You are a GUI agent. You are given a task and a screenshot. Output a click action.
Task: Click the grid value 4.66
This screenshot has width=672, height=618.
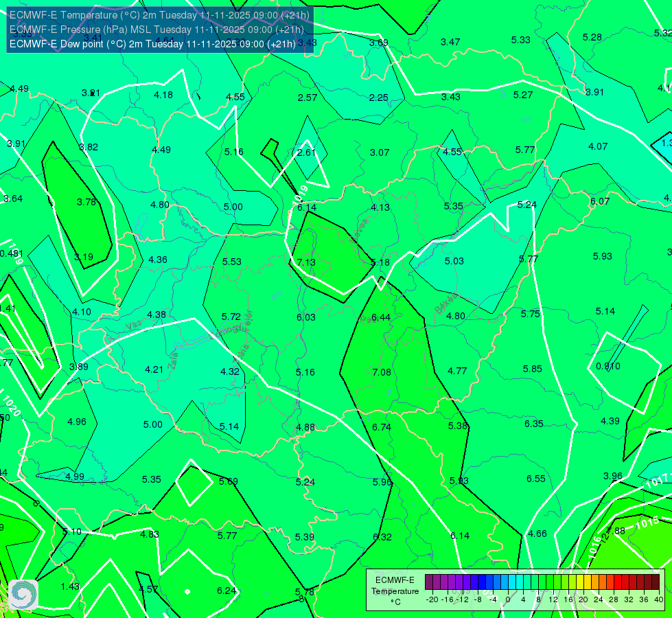click(x=537, y=534)
